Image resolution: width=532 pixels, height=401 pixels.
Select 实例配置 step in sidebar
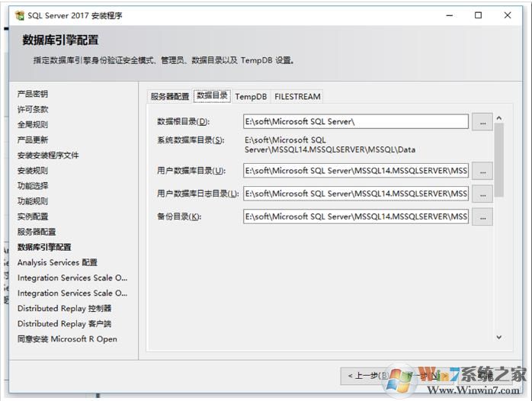33,217
